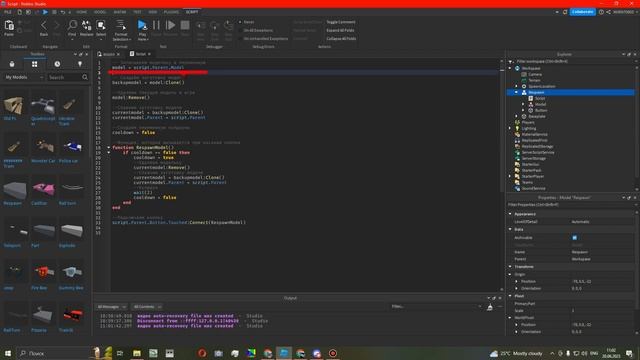Close the Script editor tab
This screenshot has height=360, width=640.
point(149,54)
